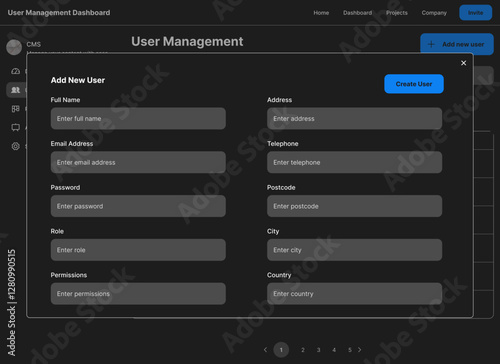
Task: Focus the Full Name input field
Action: coord(138,118)
